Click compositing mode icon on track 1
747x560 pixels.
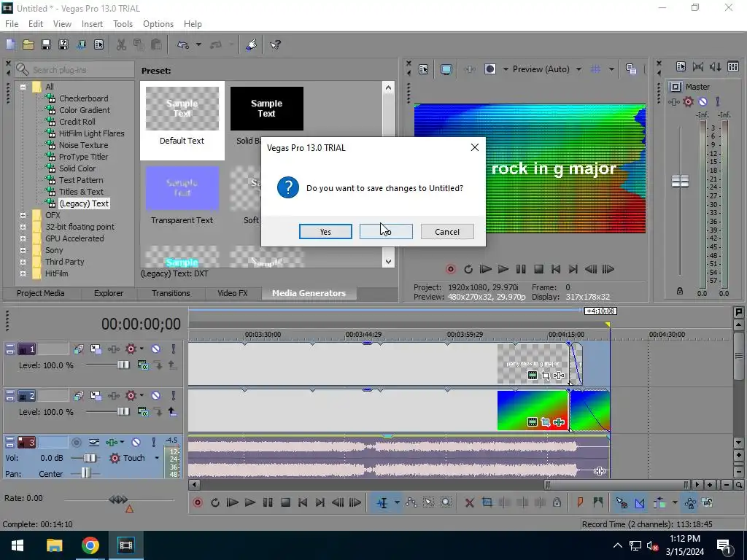pyautogui.click(x=142, y=365)
